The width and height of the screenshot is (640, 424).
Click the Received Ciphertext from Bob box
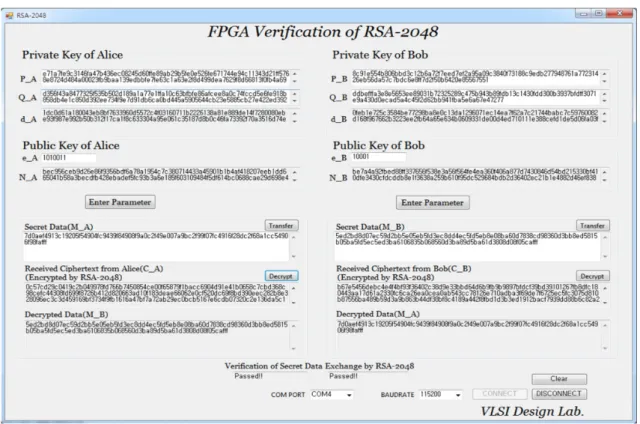[x=473, y=294]
